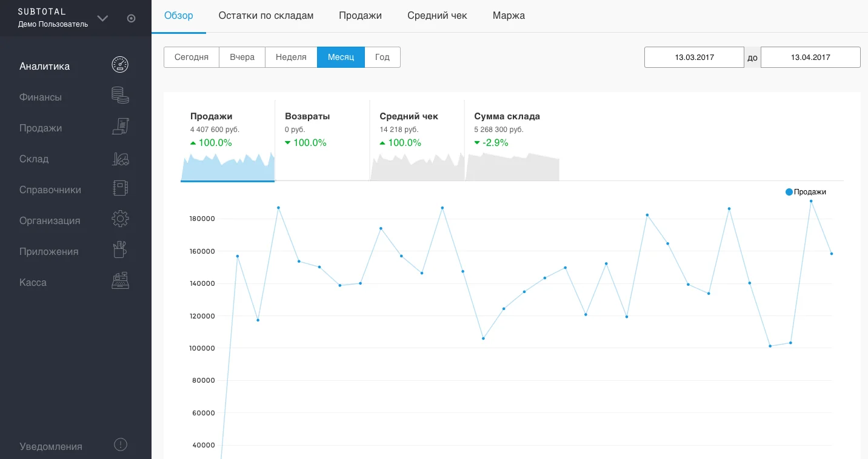This screenshot has width=868, height=459.
Task: Switch the period to Неделя
Action: 291,58
